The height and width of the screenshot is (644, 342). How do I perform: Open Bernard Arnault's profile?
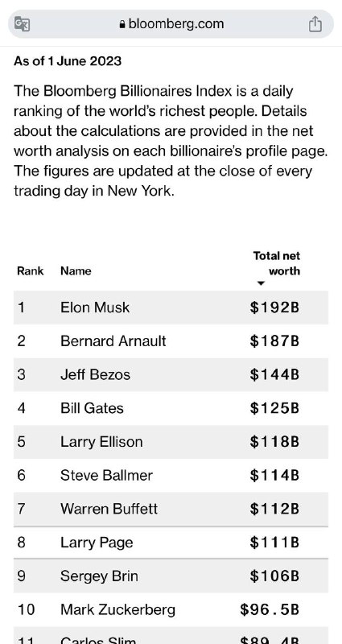coord(113,341)
